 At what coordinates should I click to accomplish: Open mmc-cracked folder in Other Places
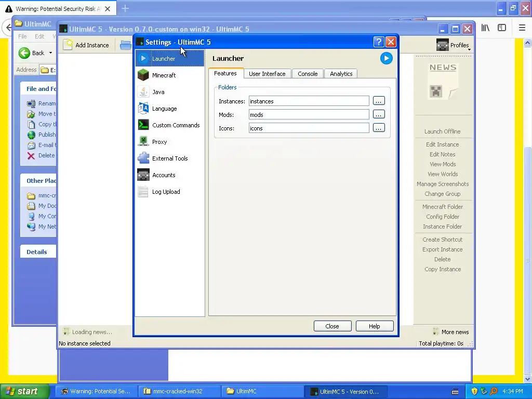pyautogui.click(x=42, y=195)
